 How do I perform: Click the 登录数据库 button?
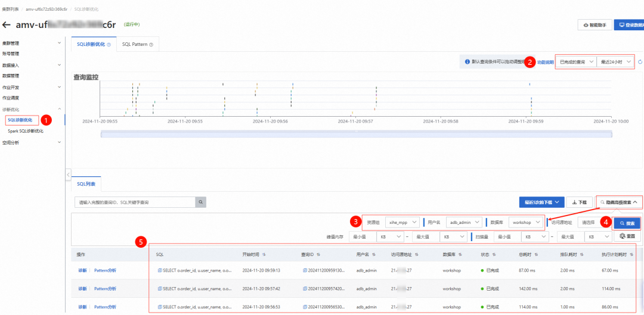629,24
